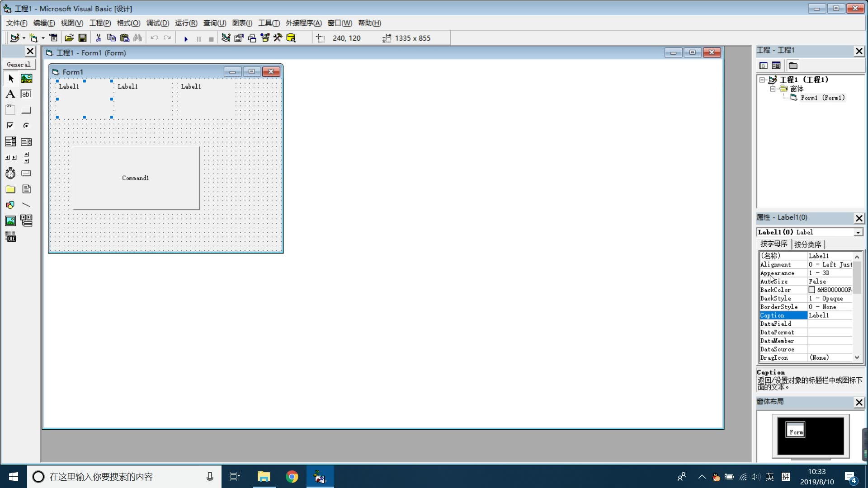Choose the OLE container tool
The image size is (868, 488).
10,237
